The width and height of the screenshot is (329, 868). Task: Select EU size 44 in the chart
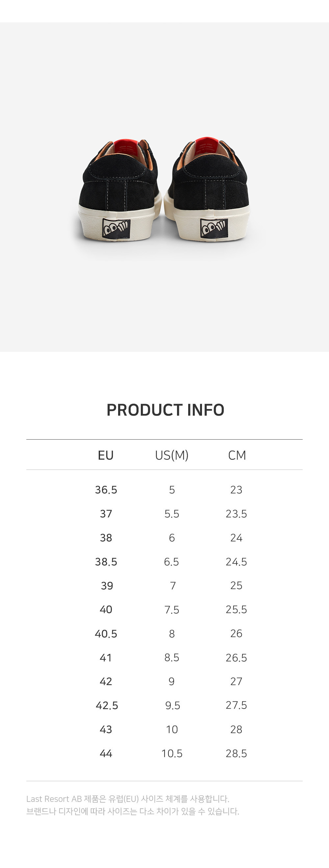pyautogui.click(x=106, y=754)
